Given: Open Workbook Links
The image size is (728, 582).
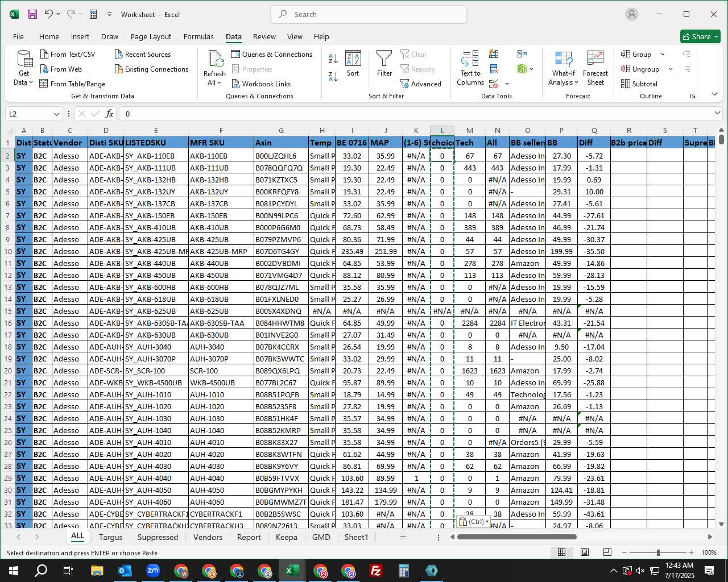Looking at the screenshot, I should pos(262,84).
